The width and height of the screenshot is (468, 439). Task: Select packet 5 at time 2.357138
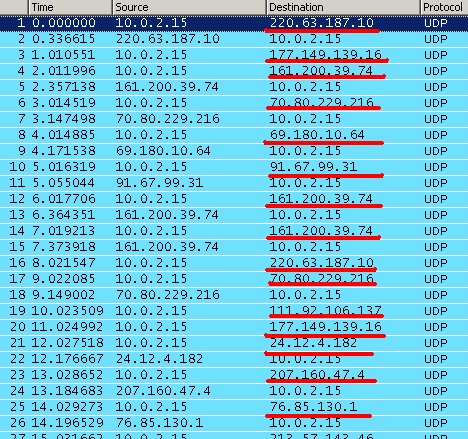pyautogui.click(x=234, y=87)
